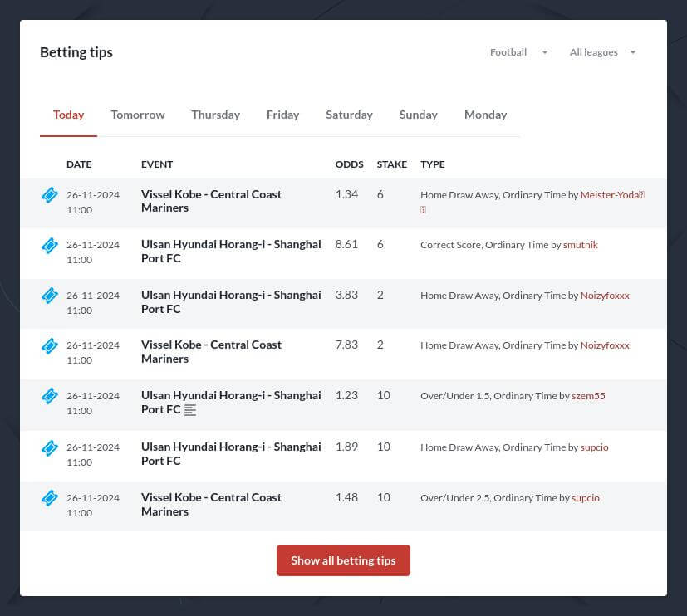This screenshot has width=687, height=616.
Task: Open tipster Meister-Yoda's profile link
Action: 611,194
